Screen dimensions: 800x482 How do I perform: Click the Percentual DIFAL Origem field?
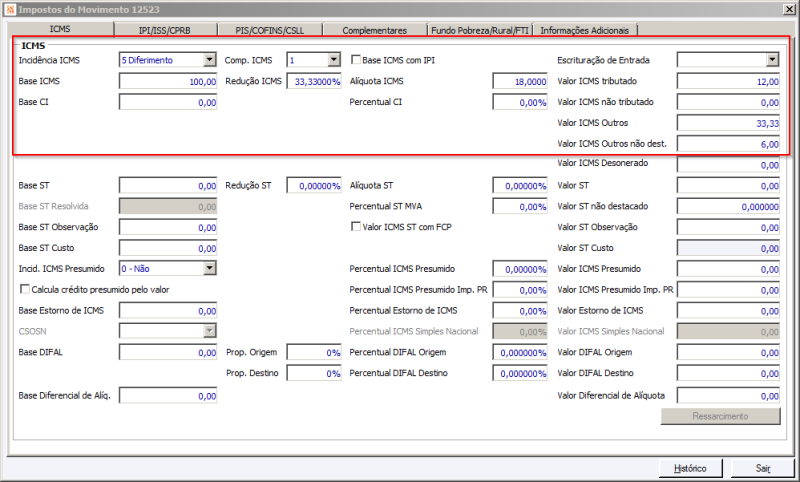(520, 352)
